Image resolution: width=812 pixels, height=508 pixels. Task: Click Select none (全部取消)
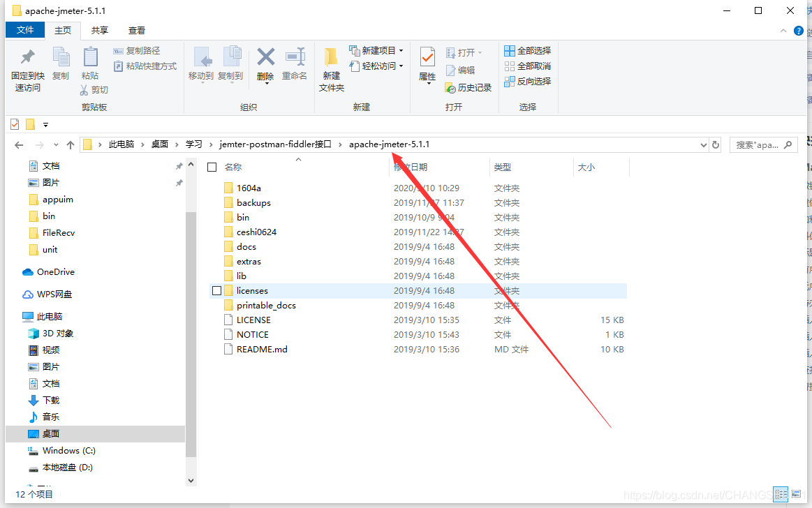click(527, 66)
